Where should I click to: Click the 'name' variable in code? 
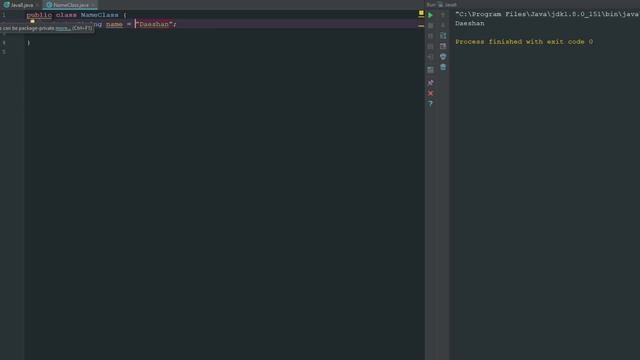(114, 24)
